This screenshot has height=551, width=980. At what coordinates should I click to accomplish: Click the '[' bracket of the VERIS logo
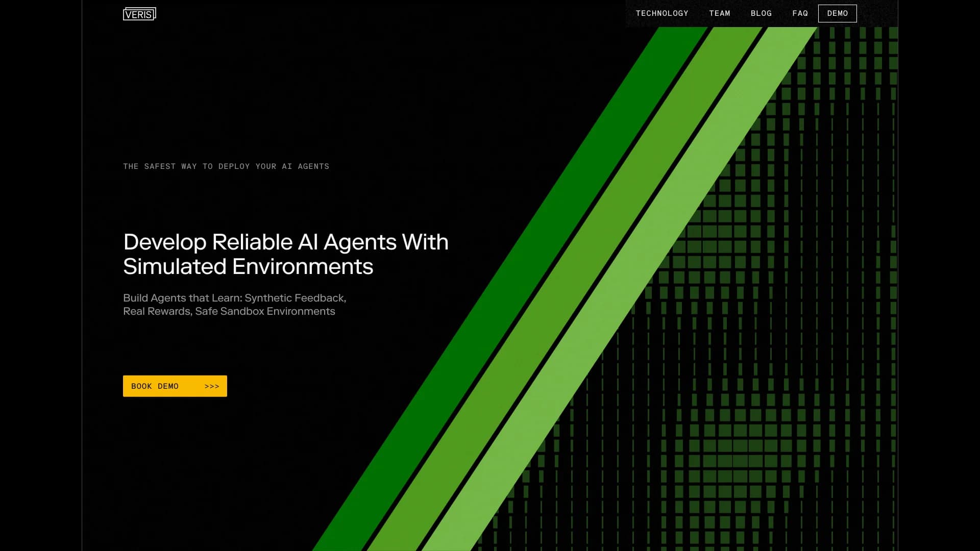tap(125, 14)
